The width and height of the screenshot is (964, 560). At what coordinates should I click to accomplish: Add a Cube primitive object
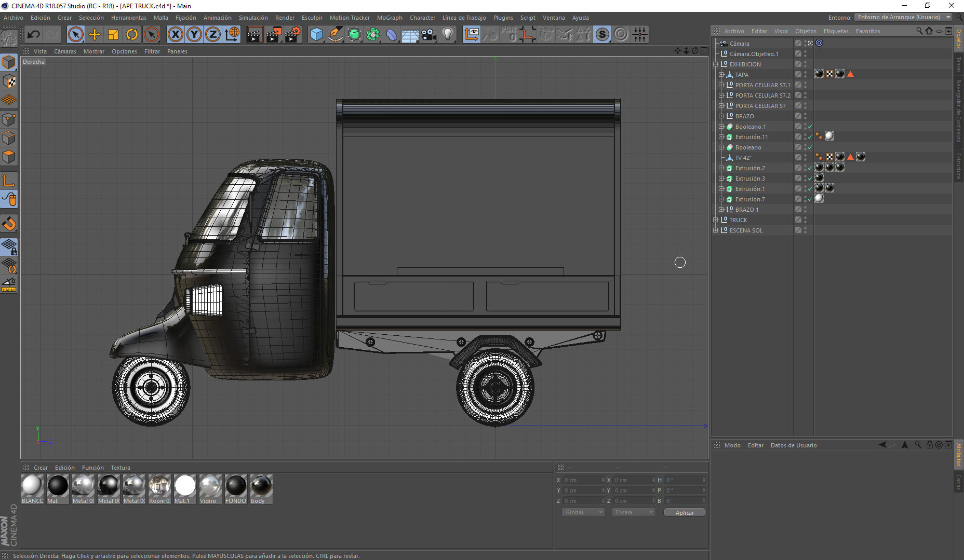[x=316, y=35]
